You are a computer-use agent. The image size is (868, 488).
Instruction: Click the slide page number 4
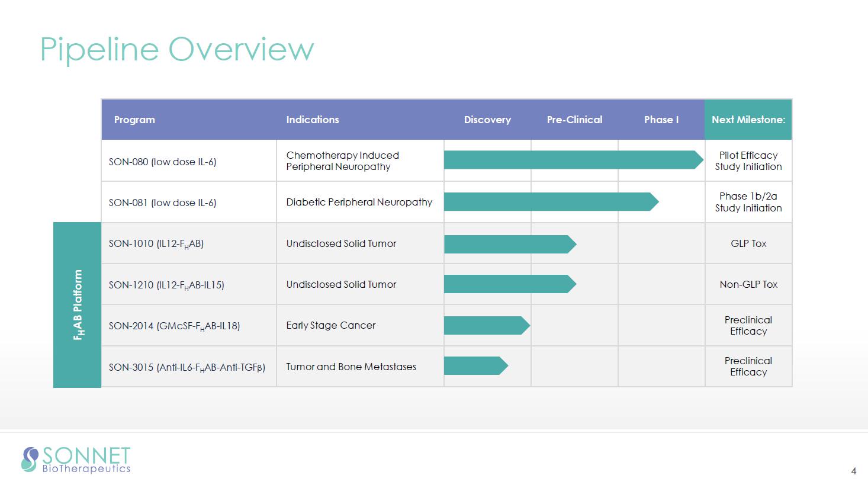pyautogui.click(x=853, y=471)
